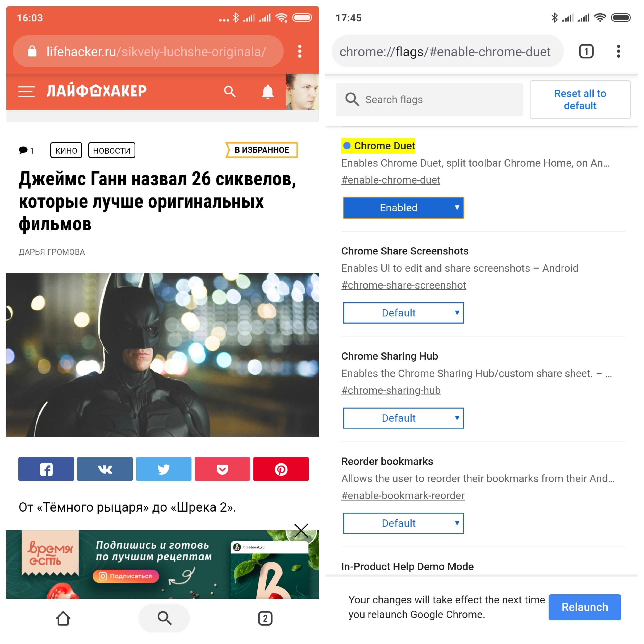644x644 pixels.
Task: Expand Chrome Sharing Hub Default dropdown
Action: pyautogui.click(x=403, y=418)
